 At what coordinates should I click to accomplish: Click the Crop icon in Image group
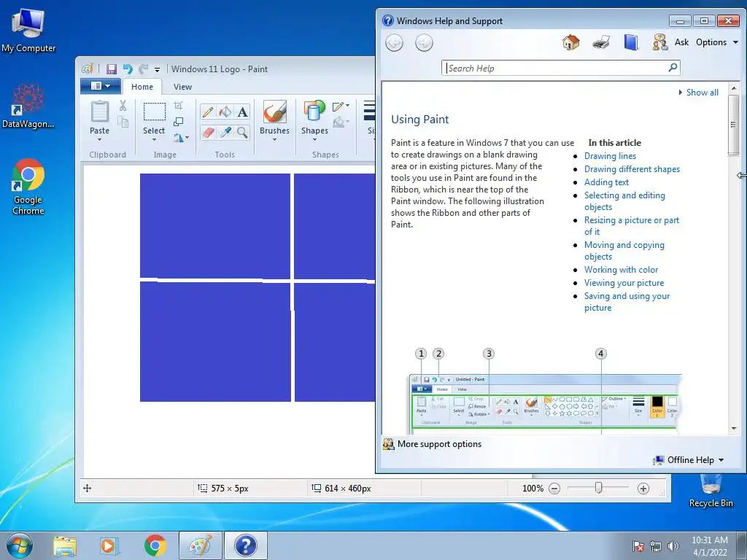click(x=178, y=105)
